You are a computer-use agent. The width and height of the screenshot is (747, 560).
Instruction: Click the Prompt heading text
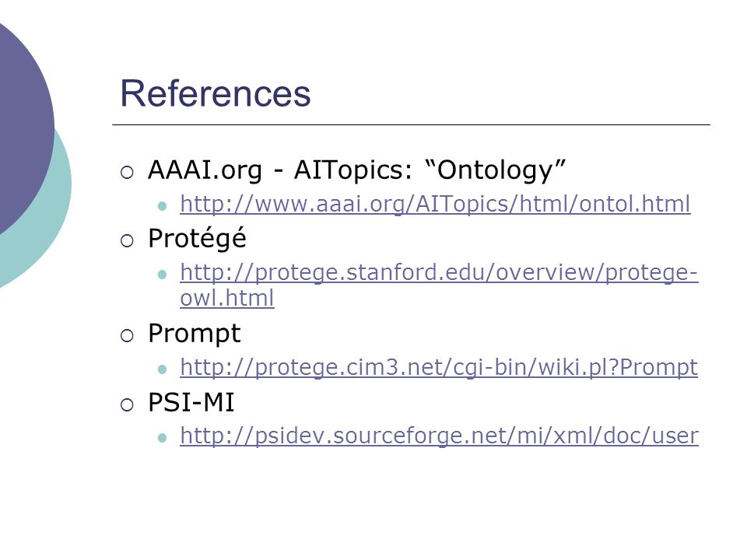tap(195, 334)
